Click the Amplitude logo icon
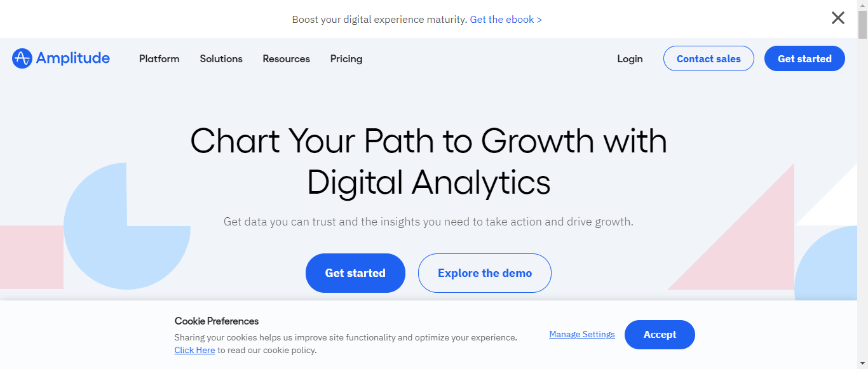 pyautogui.click(x=22, y=58)
